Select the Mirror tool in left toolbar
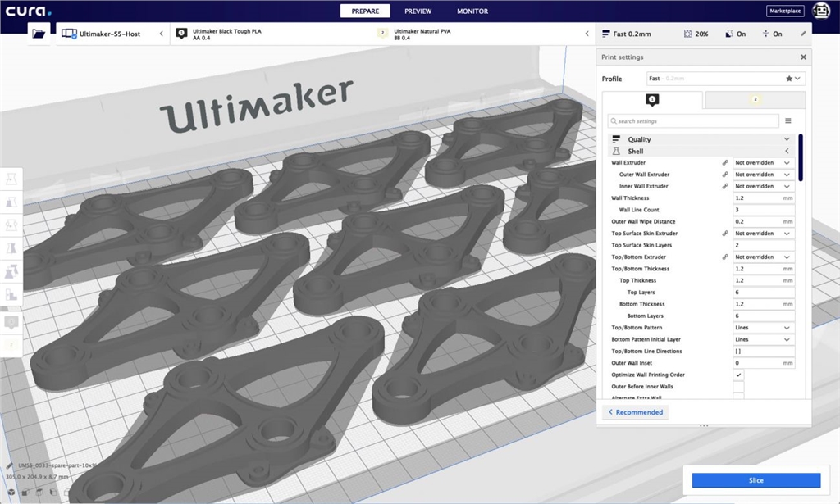 click(11, 247)
